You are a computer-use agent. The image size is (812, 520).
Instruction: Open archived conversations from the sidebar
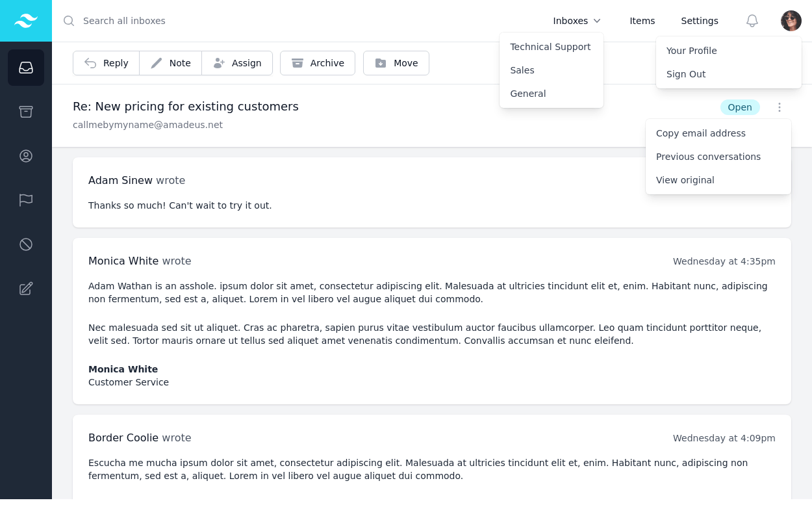click(26, 112)
